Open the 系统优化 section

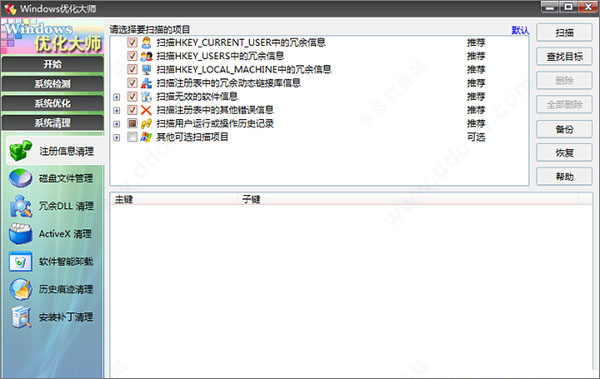pyautogui.click(x=52, y=103)
